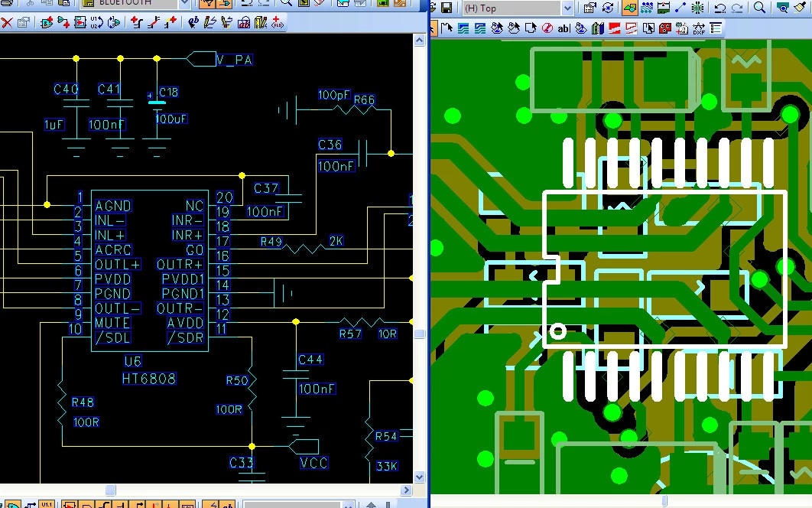Click the solid red flood icon in drafting toolbar
Screen dimensions: 812x508
click(x=615, y=28)
